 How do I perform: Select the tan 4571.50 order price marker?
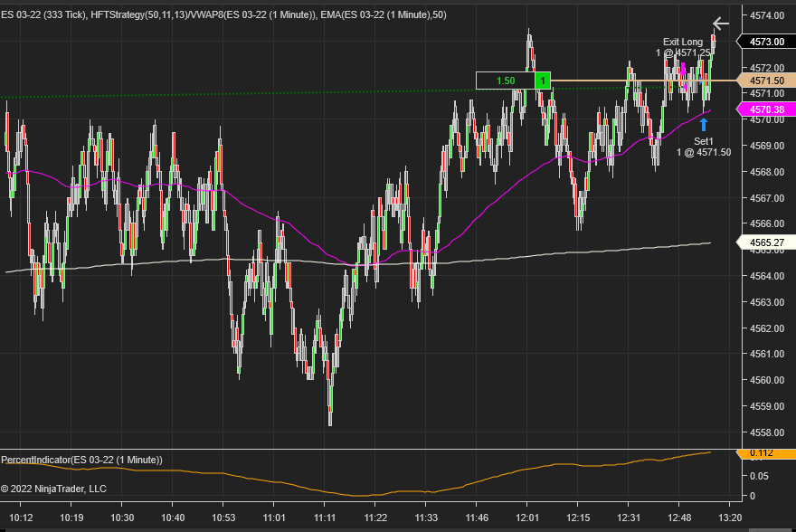[766, 81]
